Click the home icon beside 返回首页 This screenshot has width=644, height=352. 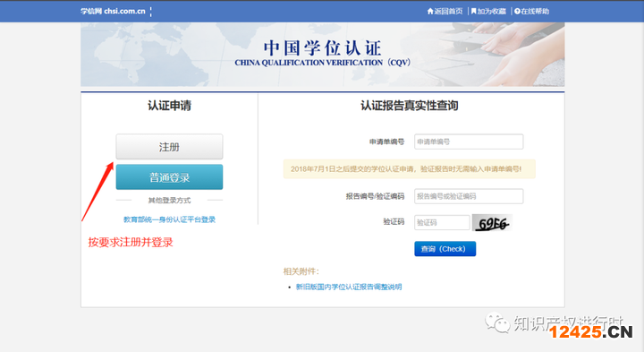430,11
